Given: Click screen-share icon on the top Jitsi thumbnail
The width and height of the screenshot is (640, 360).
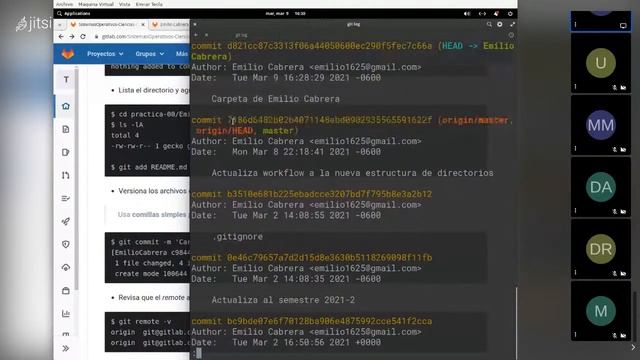Looking at the screenshot, I should [x=623, y=25].
